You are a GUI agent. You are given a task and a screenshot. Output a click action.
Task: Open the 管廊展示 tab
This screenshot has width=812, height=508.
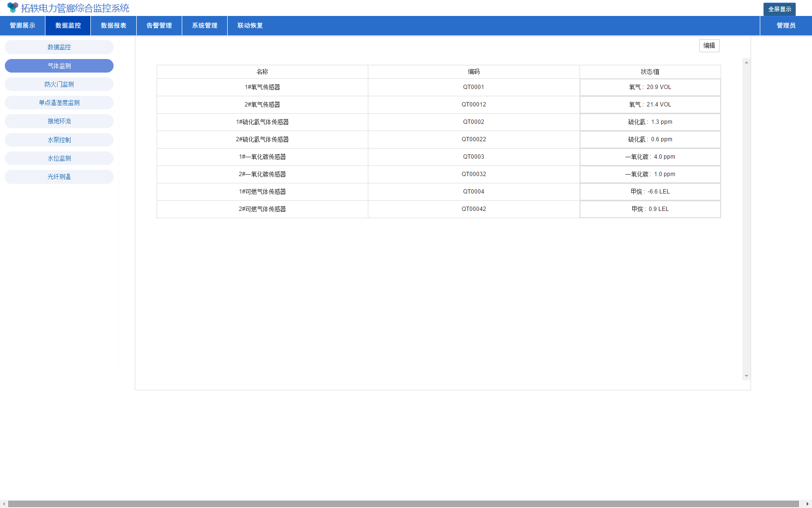pos(23,26)
